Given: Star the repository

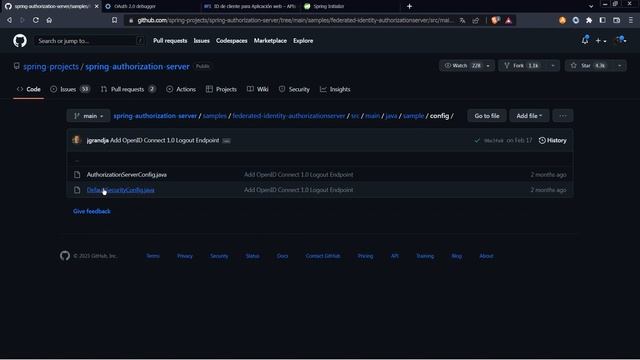Looking at the screenshot, I should click(x=589, y=66).
